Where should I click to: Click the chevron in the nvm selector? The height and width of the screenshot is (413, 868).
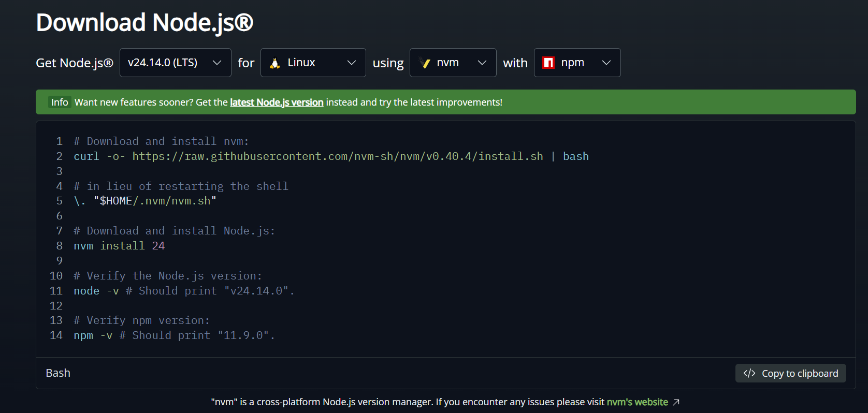(x=482, y=63)
